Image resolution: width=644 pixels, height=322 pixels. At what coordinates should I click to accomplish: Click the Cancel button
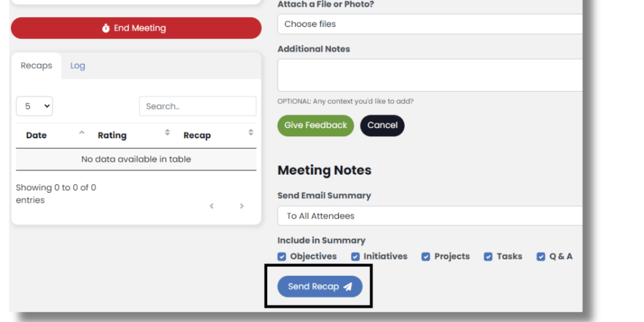coord(382,125)
